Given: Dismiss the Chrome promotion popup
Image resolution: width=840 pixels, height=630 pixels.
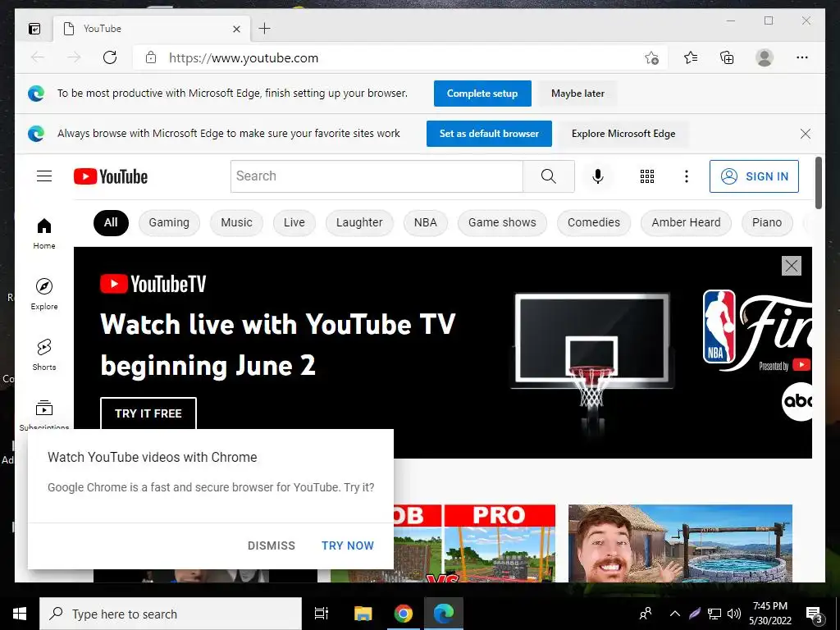Looking at the screenshot, I should (271, 546).
